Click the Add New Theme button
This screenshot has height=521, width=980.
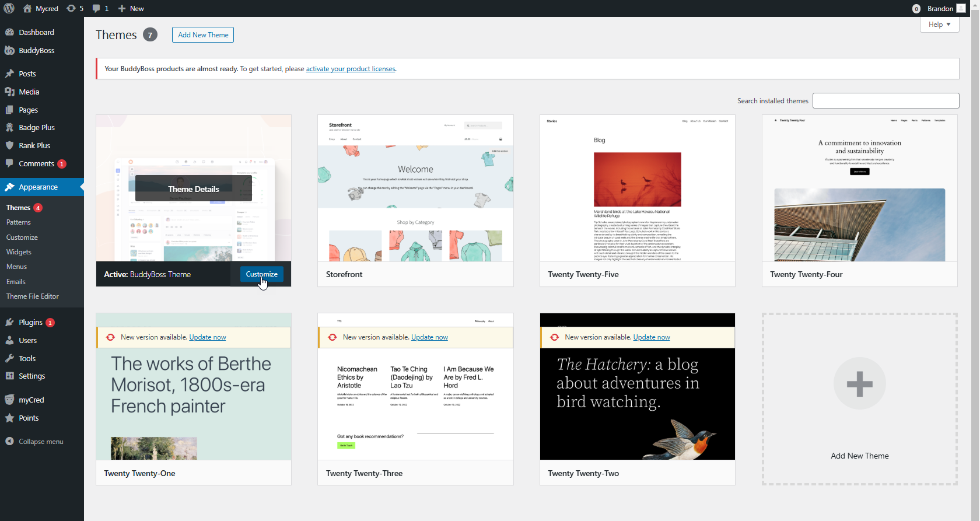[x=203, y=35]
